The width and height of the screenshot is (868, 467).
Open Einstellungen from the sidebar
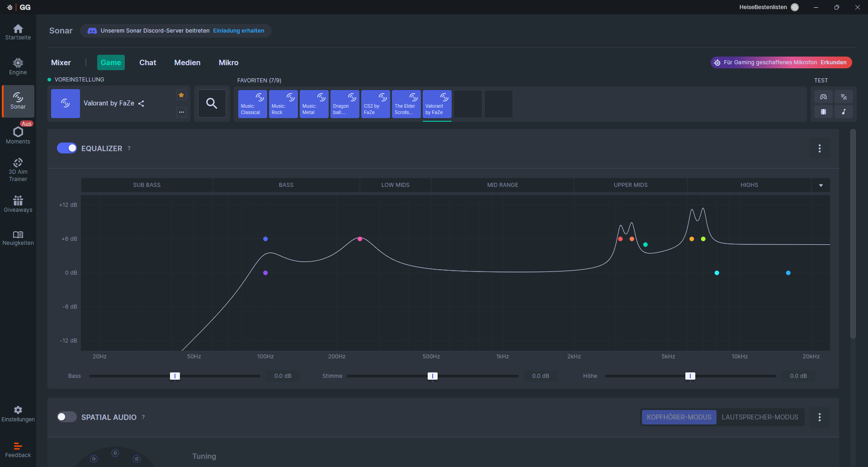pyautogui.click(x=18, y=414)
